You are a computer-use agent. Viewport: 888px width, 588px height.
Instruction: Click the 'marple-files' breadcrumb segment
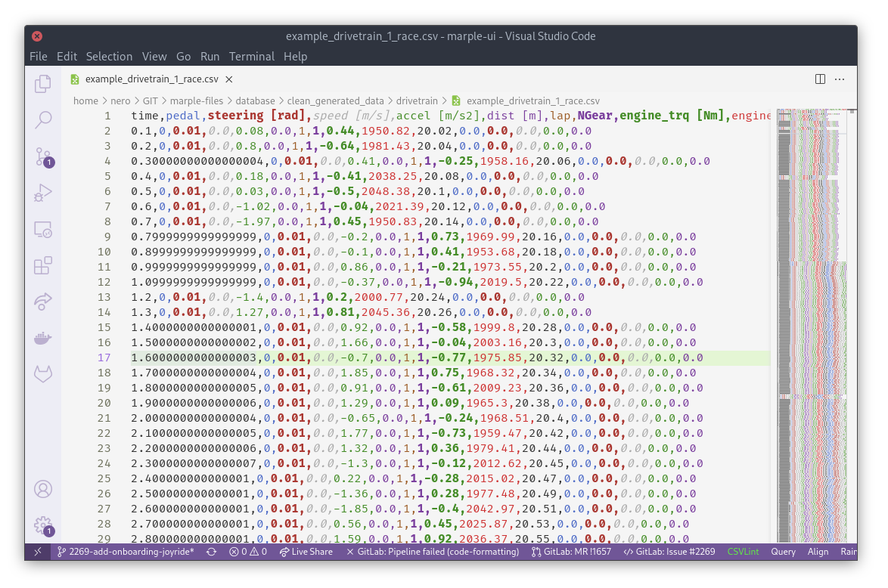click(197, 101)
